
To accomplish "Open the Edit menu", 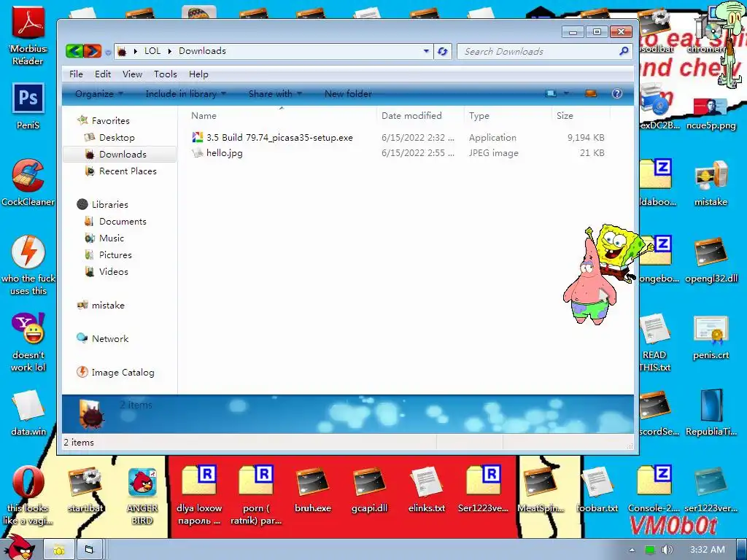I will [x=102, y=74].
